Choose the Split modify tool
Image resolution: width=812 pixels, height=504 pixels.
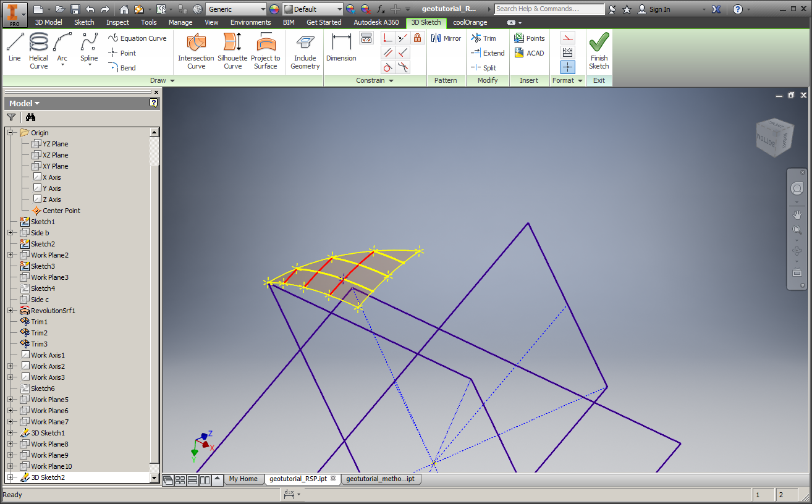tap(483, 68)
